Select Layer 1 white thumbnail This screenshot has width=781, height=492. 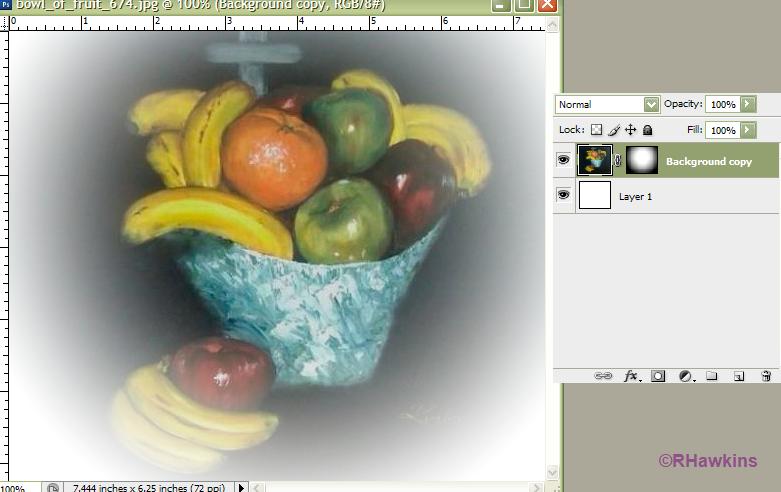point(595,195)
